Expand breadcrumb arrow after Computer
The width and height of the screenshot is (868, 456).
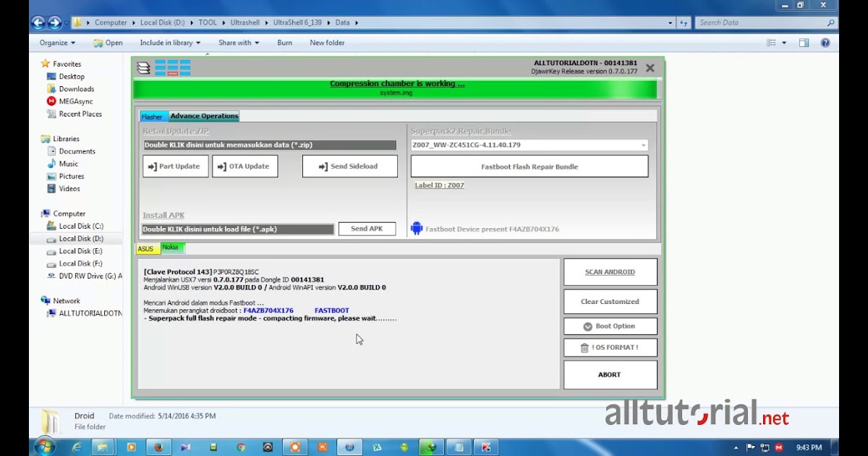point(133,22)
